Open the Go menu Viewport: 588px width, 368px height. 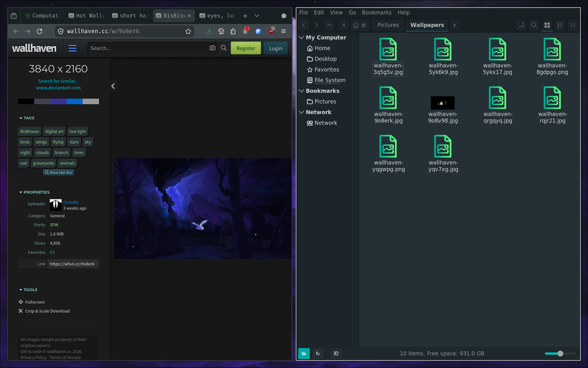352,12
